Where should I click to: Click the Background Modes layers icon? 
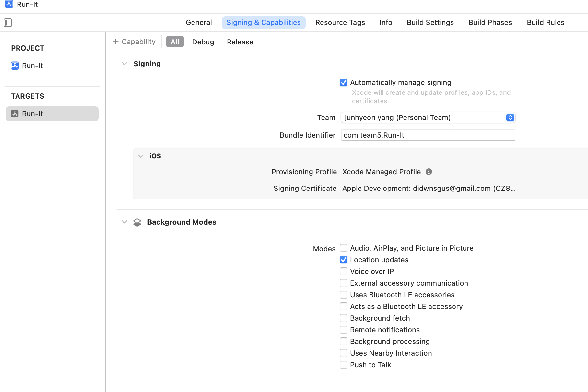[137, 222]
